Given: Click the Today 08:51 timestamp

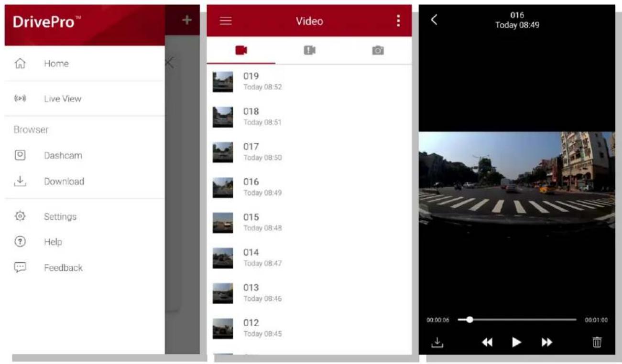Looking at the screenshot, I should coord(262,122).
